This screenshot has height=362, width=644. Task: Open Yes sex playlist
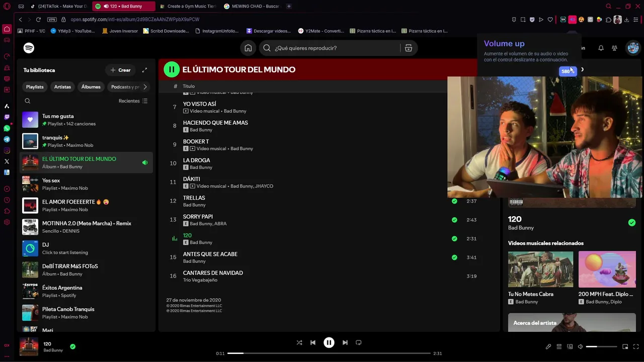(87, 184)
